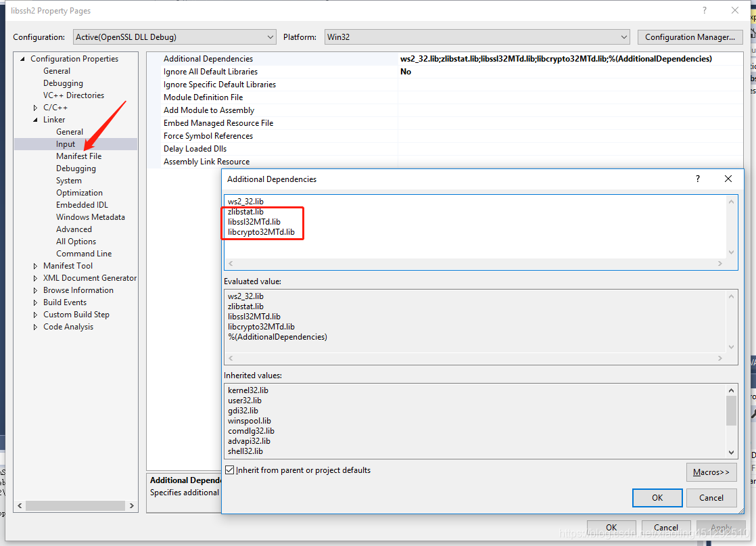Toggle Inherit from parent or project defaults
756x546 pixels.
point(230,469)
